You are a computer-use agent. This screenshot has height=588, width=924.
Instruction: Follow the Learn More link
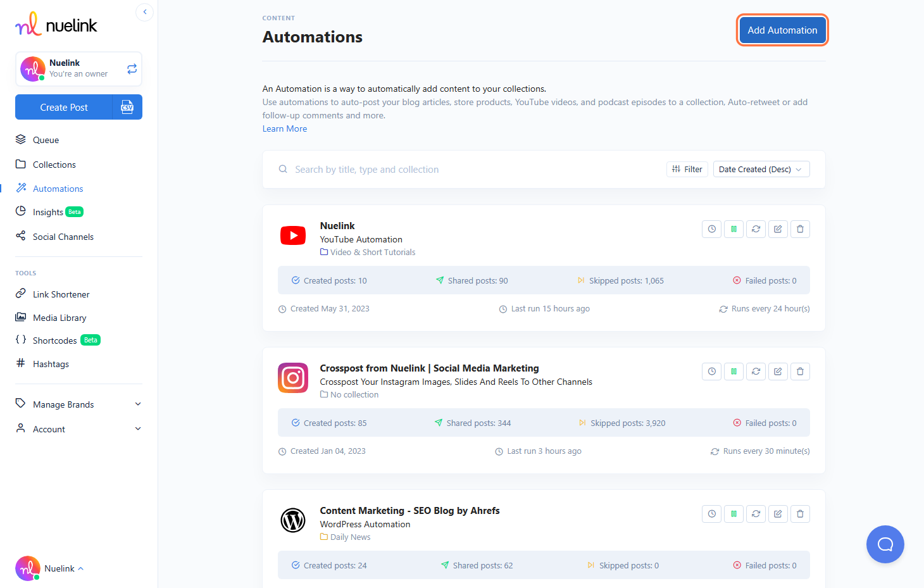(285, 128)
